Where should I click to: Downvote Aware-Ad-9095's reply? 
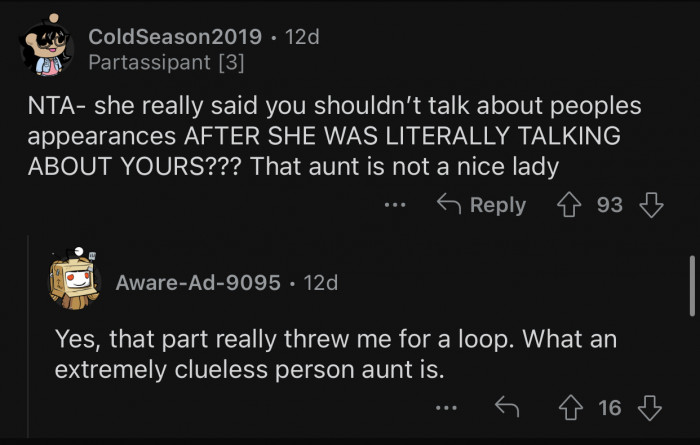click(650, 407)
